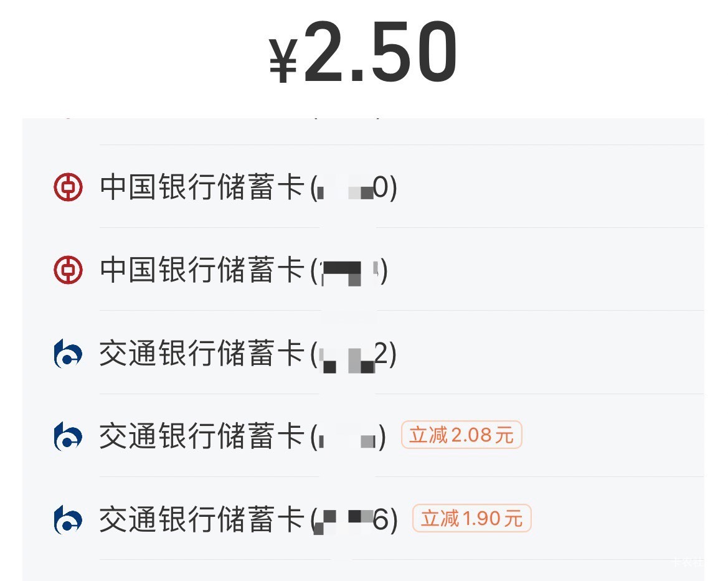The image size is (728, 581).
Task: Click the ¥ currency symbol
Action: (x=282, y=60)
